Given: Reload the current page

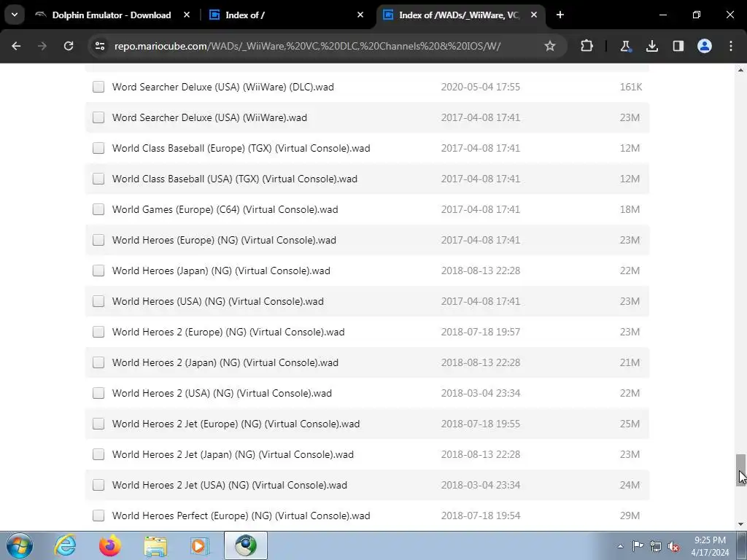Looking at the screenshot, I should pos(69,46).
